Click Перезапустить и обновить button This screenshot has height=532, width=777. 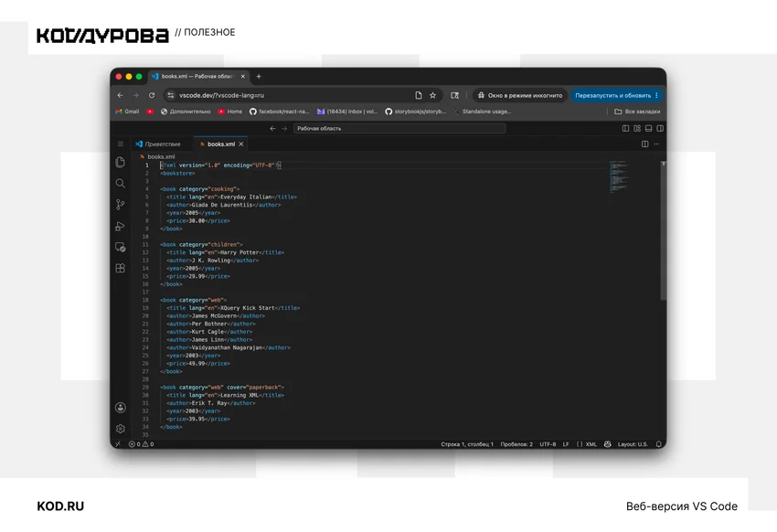coord(612,95)
